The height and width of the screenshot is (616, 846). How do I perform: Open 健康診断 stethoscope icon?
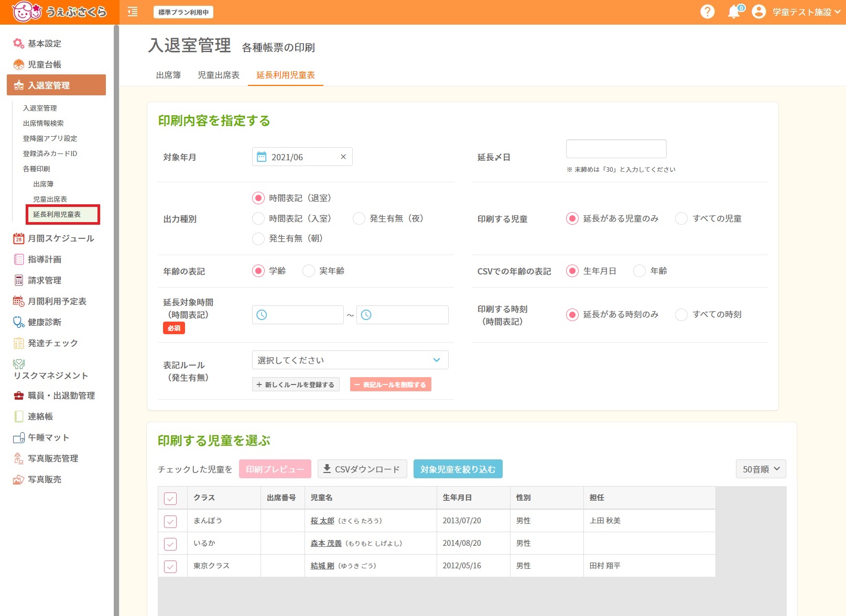pos(18,322)
